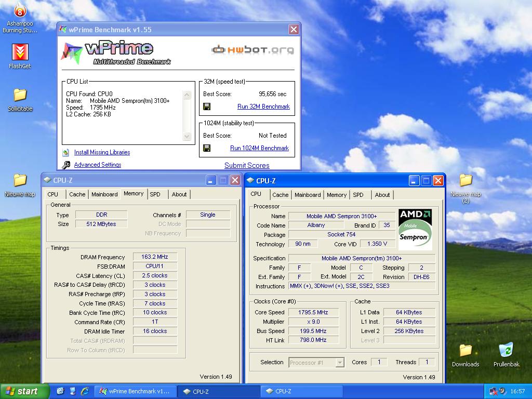532x399 pixels.
Task: Switch to SPD tab in left CPU-Z
Action: point(155,194)
